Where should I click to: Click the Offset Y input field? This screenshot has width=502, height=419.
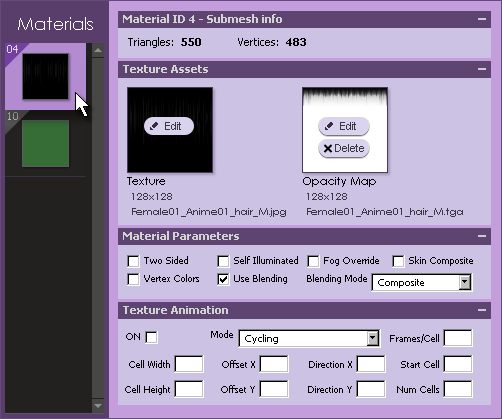point(274,389)
